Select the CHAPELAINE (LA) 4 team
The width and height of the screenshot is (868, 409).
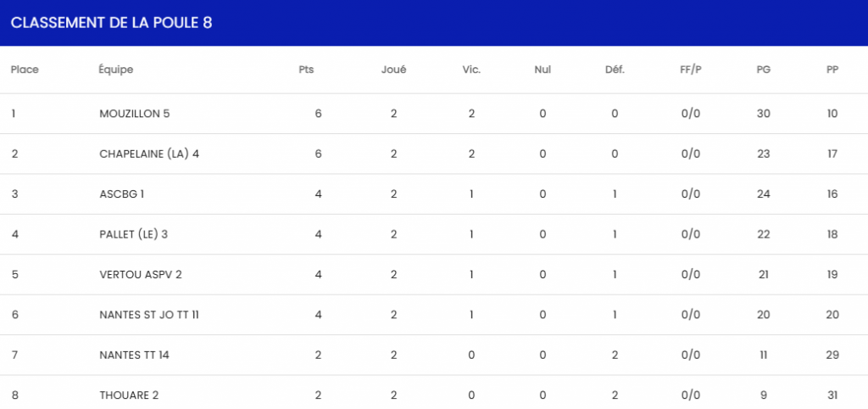tap(149, 154)
